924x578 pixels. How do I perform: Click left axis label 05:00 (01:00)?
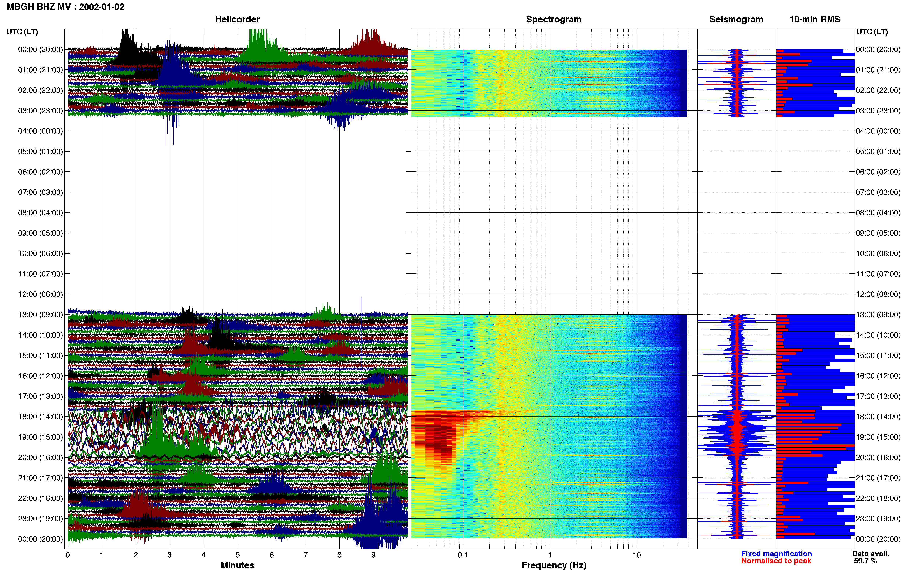41,151
